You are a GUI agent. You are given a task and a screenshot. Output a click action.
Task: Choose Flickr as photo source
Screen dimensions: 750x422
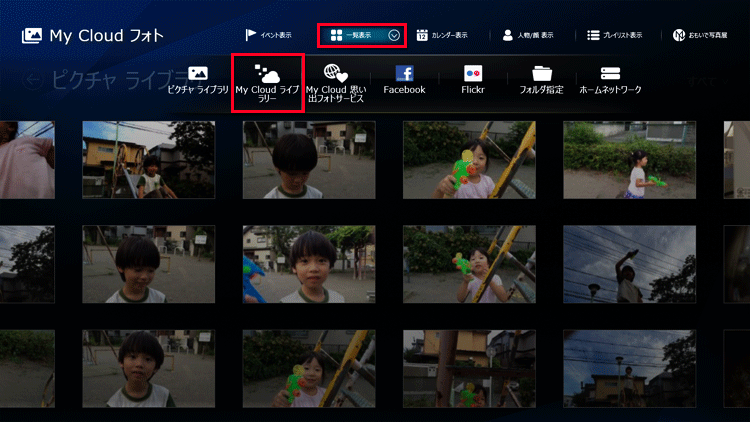pos(473,80)
